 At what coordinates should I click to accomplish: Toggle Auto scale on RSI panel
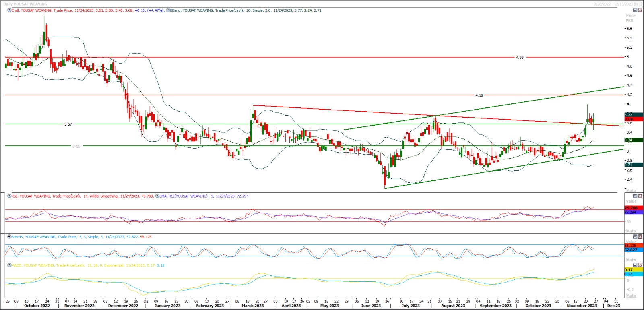[x=631, y=231]
